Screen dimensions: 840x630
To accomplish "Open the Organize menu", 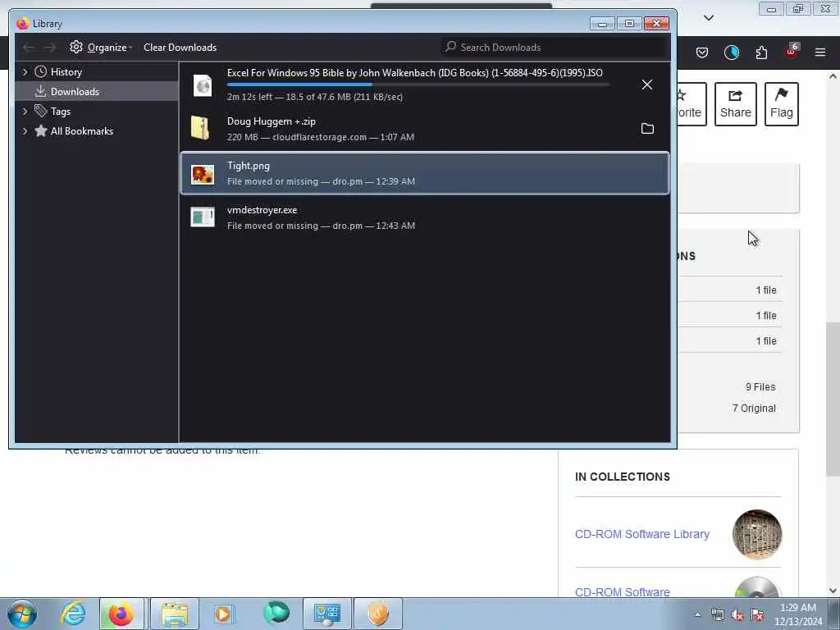I will pos(101,47).
